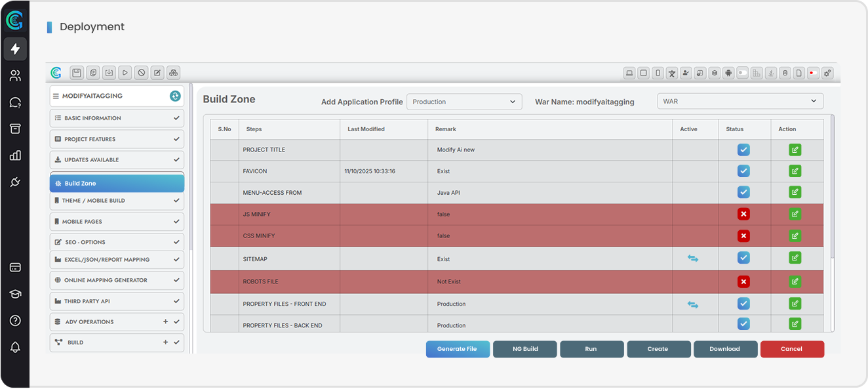Toggle the ROBOTS FILE status off
Image resolution: width=868 pixels, height=389 pixels.
pyautogui.click(x=743, y=281)
